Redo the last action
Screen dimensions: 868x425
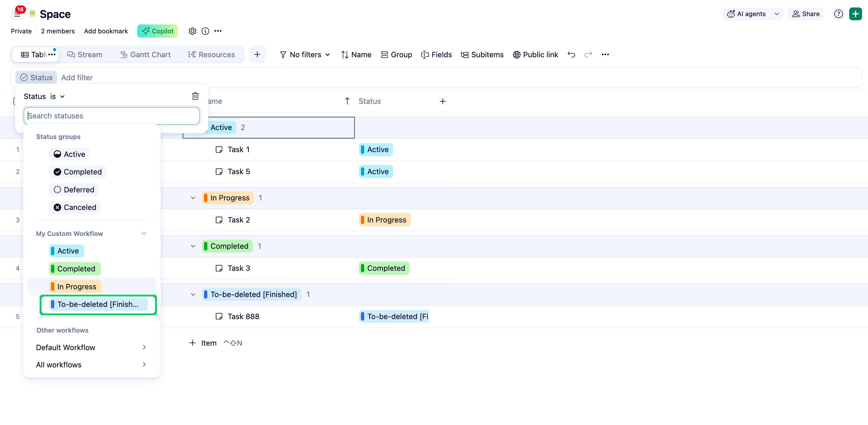(588, 55)
